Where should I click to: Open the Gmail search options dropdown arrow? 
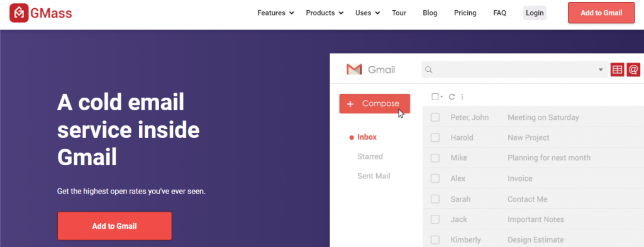[x=601, y=70]
